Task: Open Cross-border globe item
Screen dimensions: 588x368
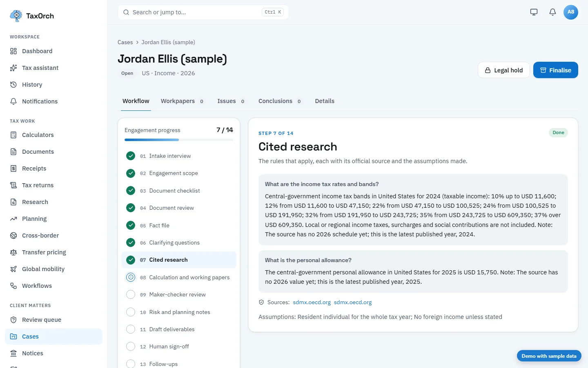Action: (53, 236)
